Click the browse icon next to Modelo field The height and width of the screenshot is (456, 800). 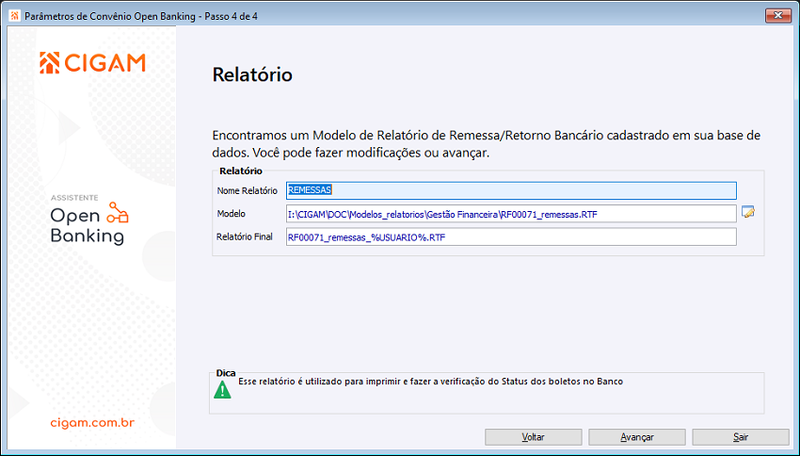tap(748, 212)
